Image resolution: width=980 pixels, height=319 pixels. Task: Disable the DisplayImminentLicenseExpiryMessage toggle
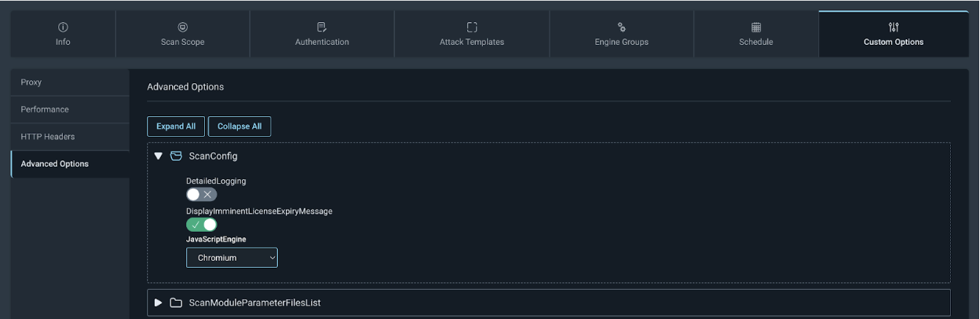tap(201, 225)
